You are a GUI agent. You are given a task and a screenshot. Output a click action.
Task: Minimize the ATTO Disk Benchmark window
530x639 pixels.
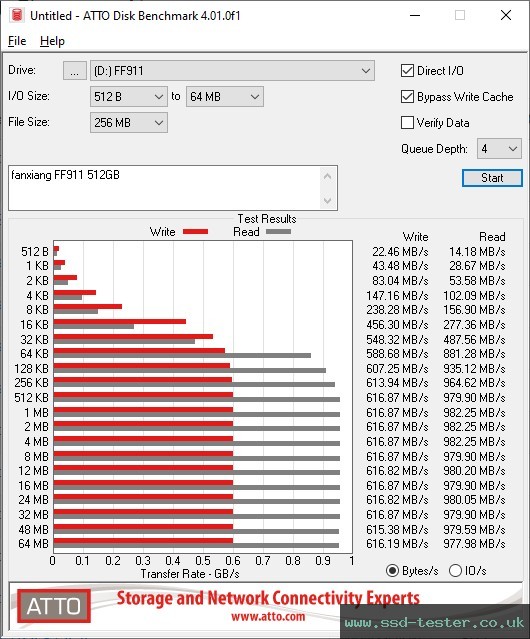(x=415, y=15)
